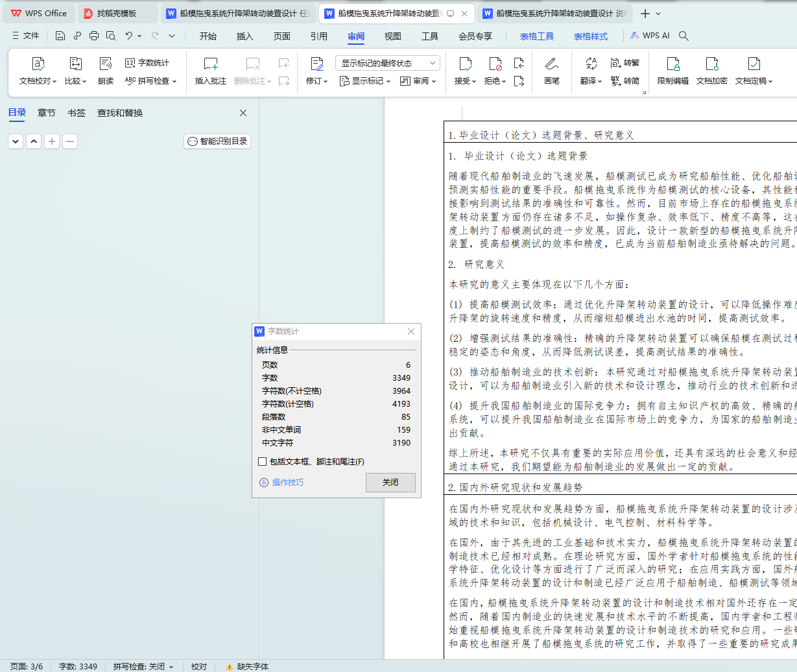Open the 开始 ribbon tab
This screenshot has width=797, height=672.
[208, 36]
